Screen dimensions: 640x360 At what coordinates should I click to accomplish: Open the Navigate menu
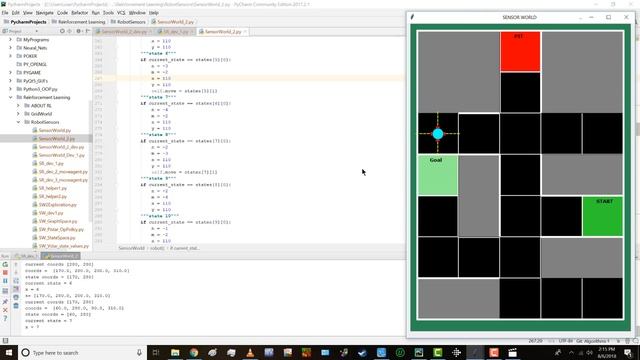44,13
